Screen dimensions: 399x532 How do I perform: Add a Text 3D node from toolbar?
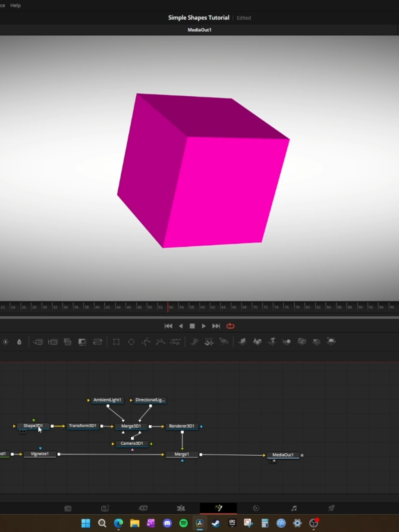[x=272, y=342]
